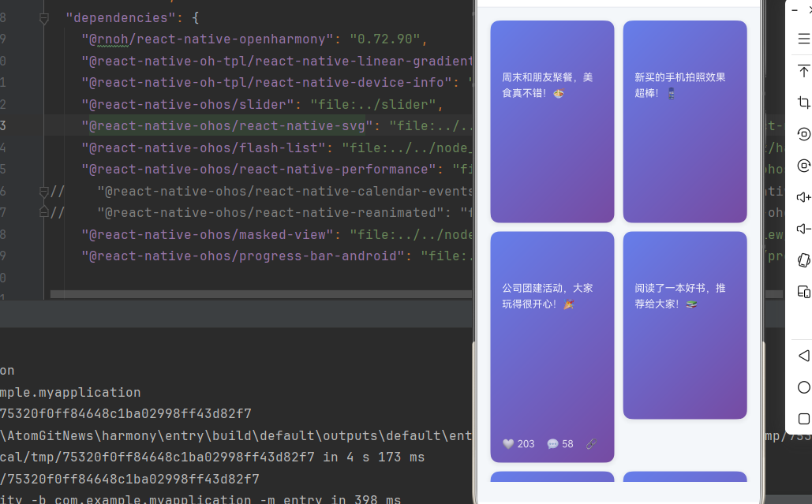Image resolution: width=812 pixels, height=504 pixels.
Task: Click the "0.72.90" version string
Action: pos(385,39)
